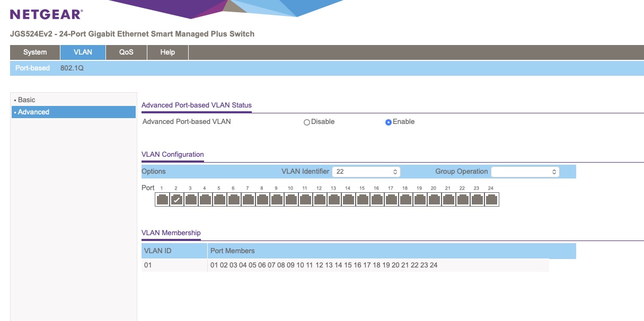Click the port 24 icon
The height and width of the screenshot is (321, 644).
pos(491,200)
